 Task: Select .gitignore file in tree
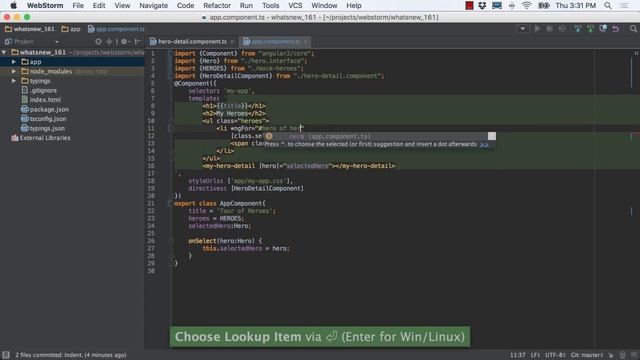click(39, 90)
